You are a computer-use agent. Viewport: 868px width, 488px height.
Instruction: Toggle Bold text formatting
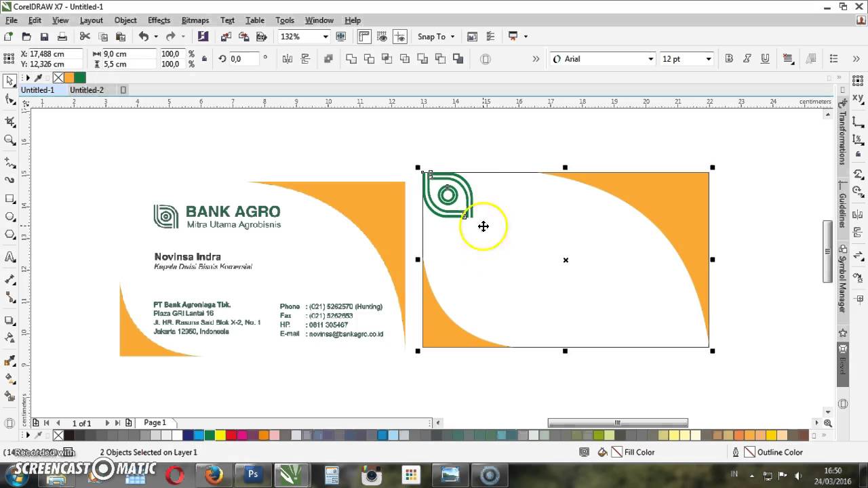pyautogui.click(x=729, y=59)
